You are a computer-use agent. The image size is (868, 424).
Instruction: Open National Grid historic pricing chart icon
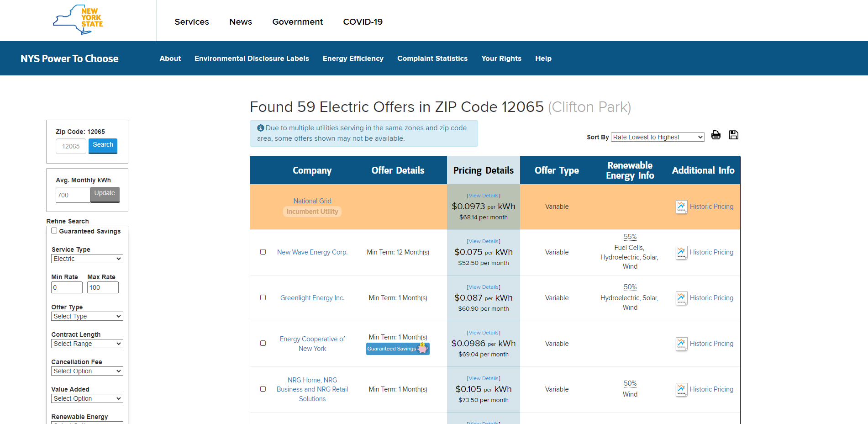[x=681, y=207]
